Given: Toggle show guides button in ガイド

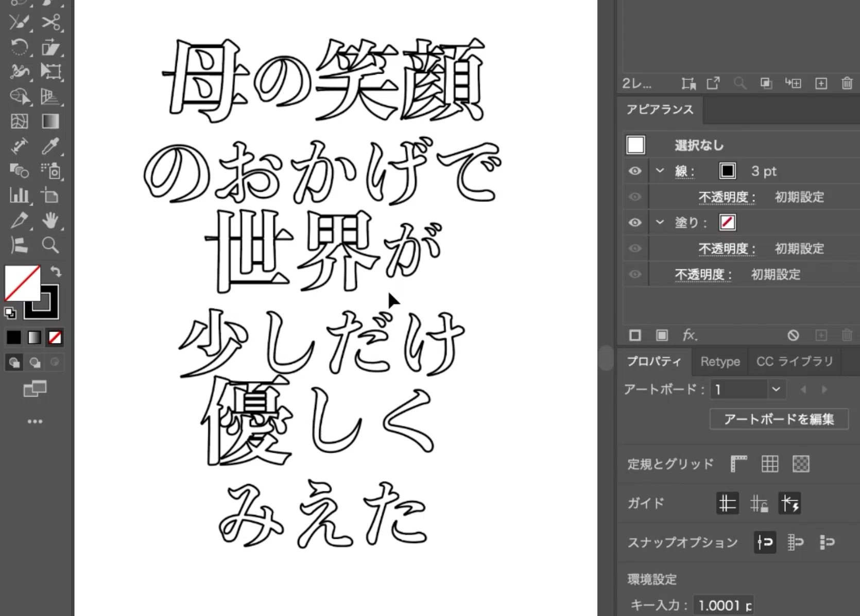Looking at the screenshot, I should (728, 503).
